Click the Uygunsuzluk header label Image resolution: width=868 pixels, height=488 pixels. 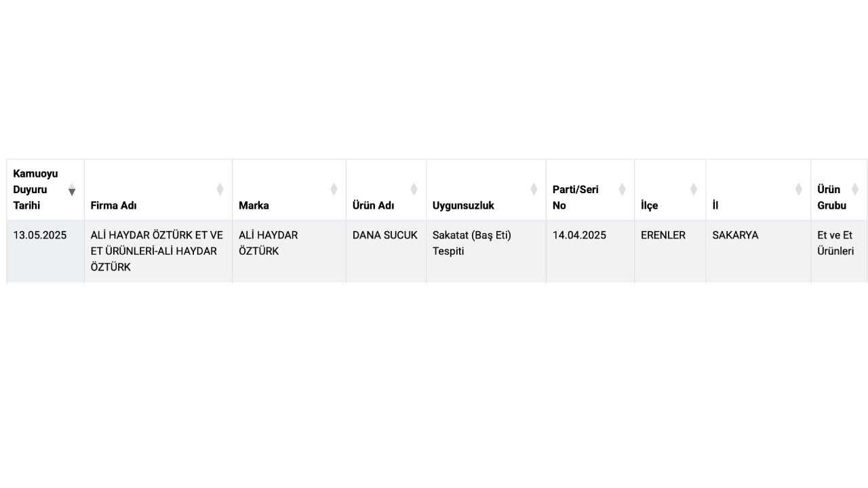click(463, 205)
